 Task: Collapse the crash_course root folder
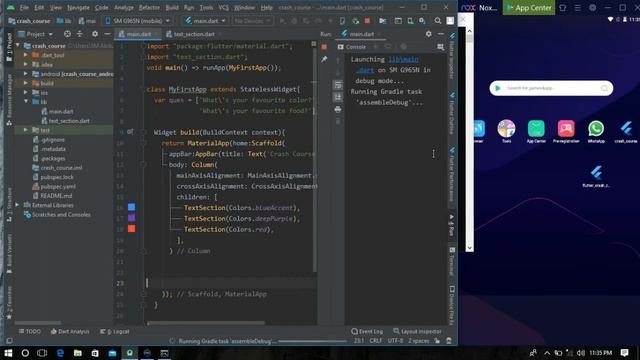coord(18,46)
